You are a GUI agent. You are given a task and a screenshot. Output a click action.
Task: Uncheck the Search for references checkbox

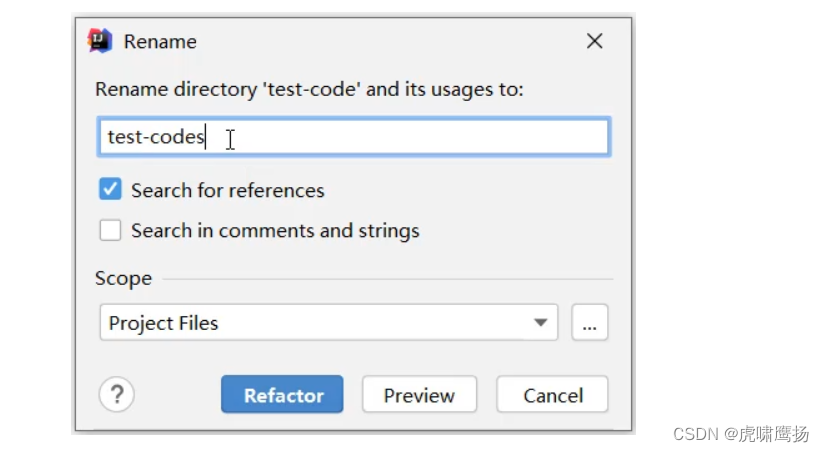[x=110, y=189]
